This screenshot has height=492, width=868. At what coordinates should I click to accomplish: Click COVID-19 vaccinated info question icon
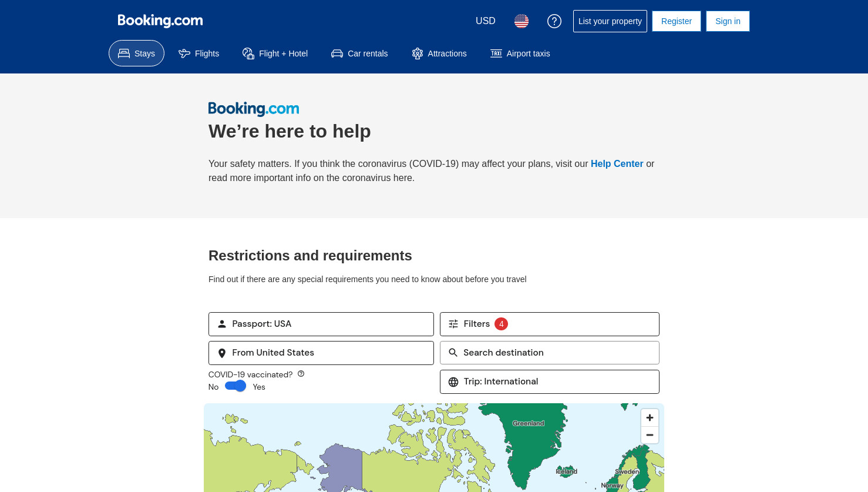(x=301, y=374)
